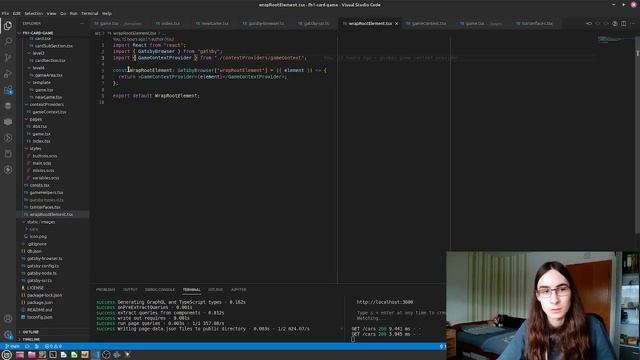Viewport: 640px width, 360px height.
Task: Click the split editor icon in the tab bar
Action: [624, 24]
